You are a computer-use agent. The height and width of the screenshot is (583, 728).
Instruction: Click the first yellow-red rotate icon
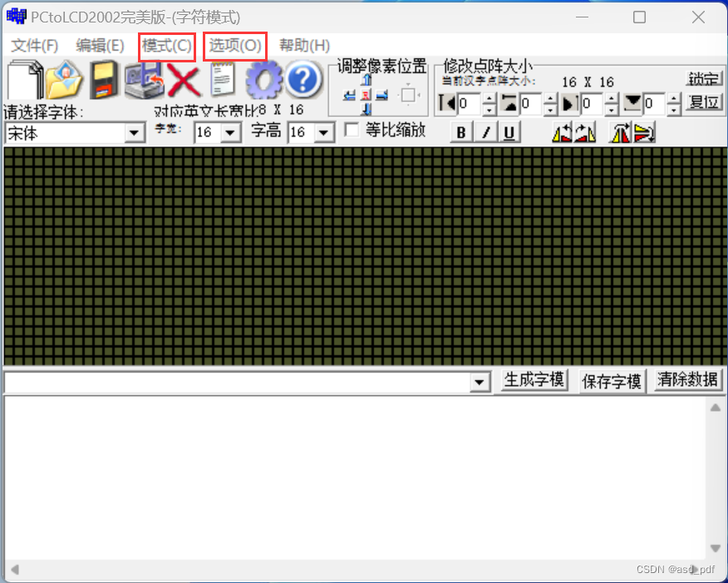click(562, 133)
